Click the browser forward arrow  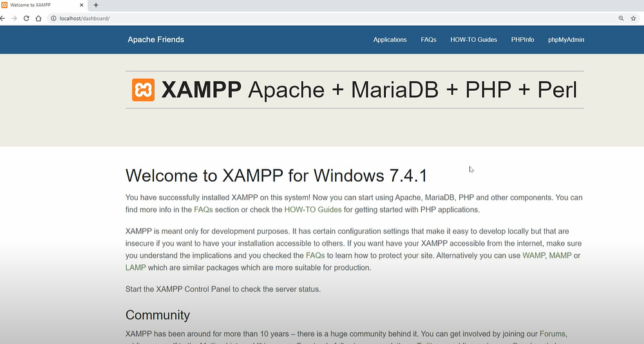pos(14,19)
